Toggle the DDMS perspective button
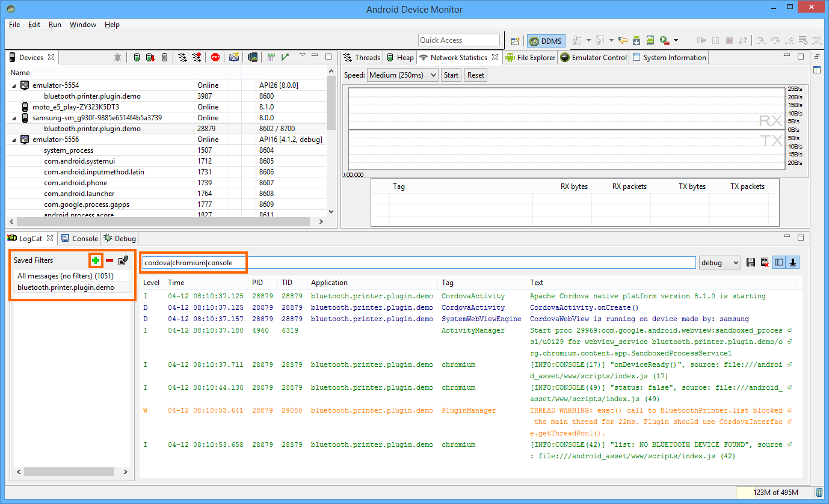 545,41
